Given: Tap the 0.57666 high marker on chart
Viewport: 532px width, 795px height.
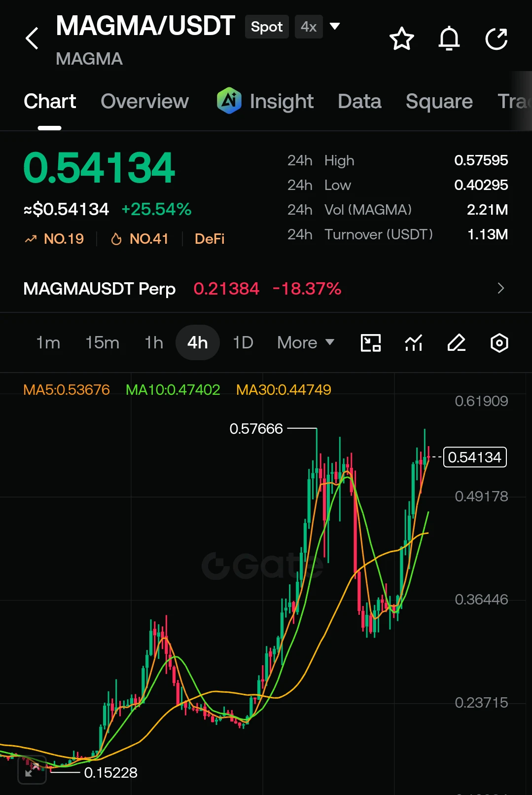Looking at the screenshot, I should pos(256,428).
